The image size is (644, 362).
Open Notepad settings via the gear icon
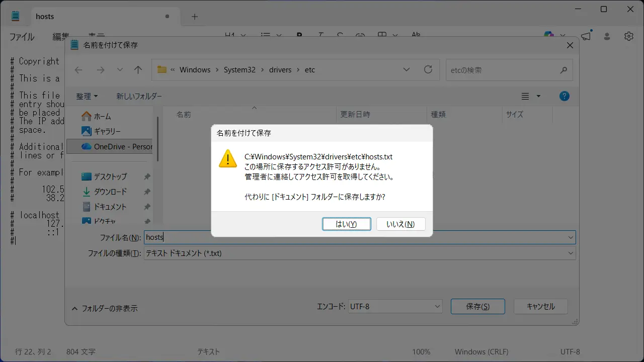click(x=628, y=36)
